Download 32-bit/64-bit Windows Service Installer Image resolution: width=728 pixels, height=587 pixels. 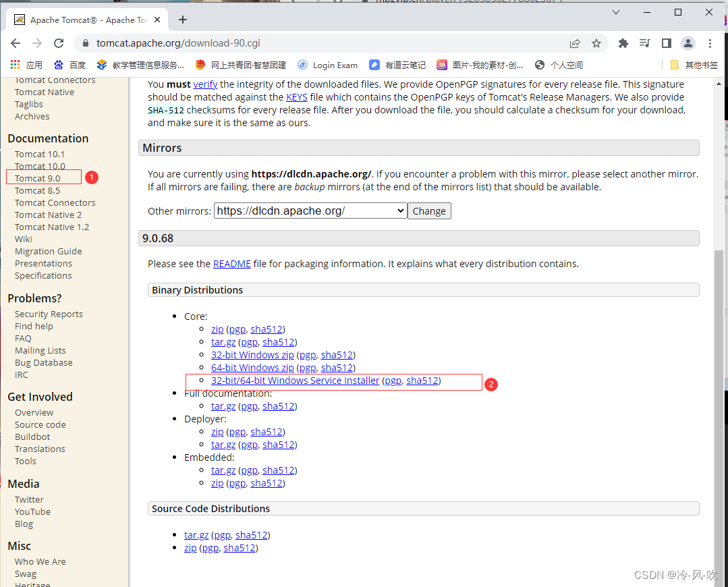[296, 381]
